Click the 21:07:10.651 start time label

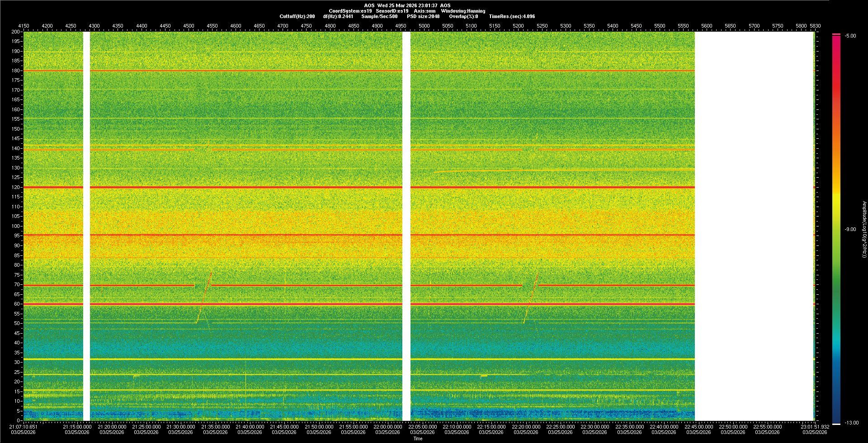pyautogui.click(x=23, y=427)
